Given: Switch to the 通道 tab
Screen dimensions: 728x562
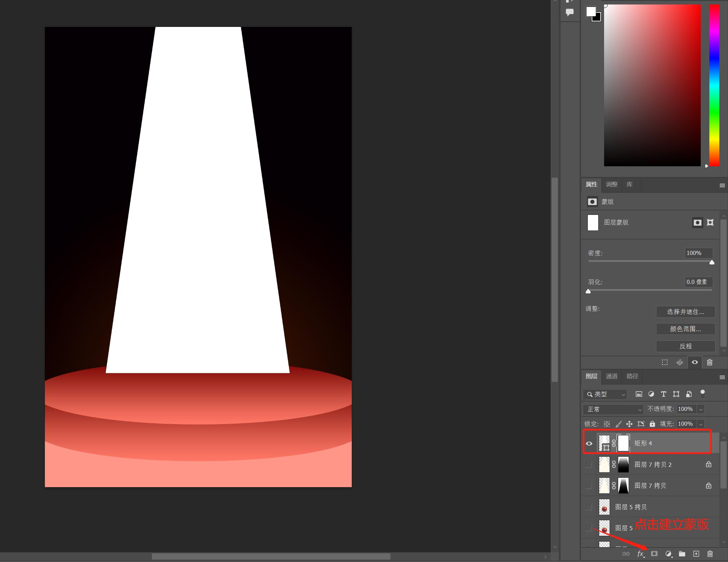Looking at the screenshot, I should click(x=612, y=376).
